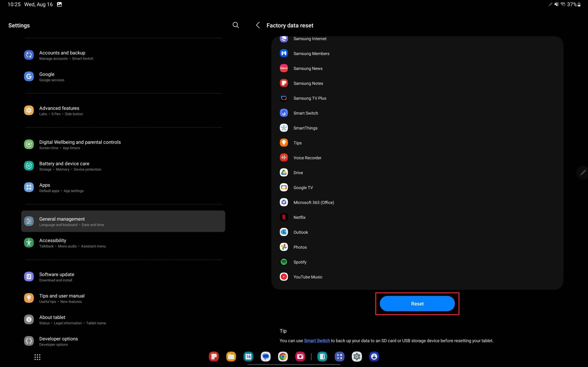This screenshot has width=588, height=367.
Task: Tap the Settings title heading
Action: (19, 25)
